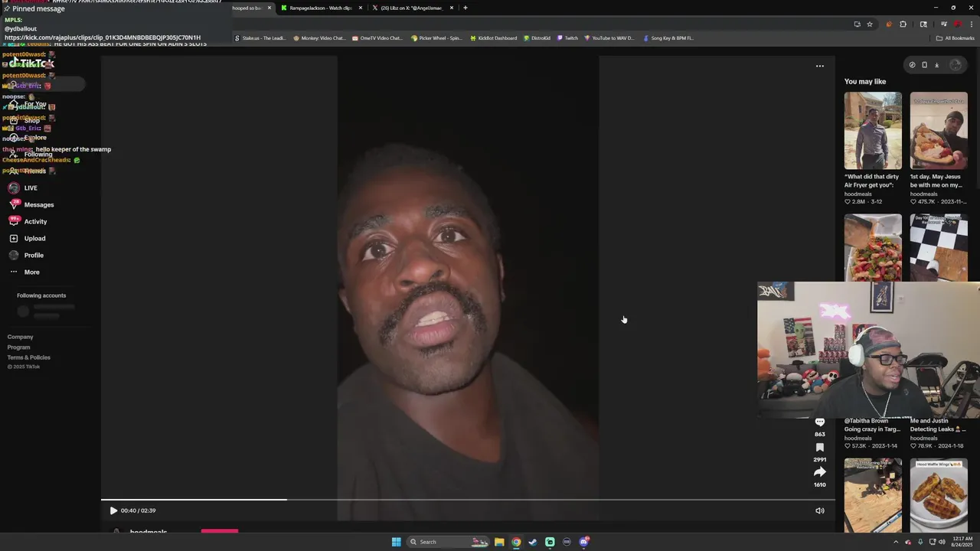Screen dimensions: 980x551
Task: Click the LIVE sidebar icon
Action: point(14,188)
